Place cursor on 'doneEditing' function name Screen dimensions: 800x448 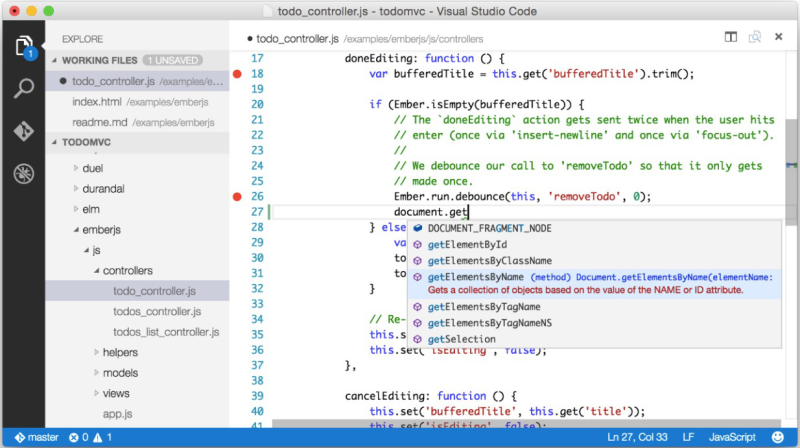point(378,58)
